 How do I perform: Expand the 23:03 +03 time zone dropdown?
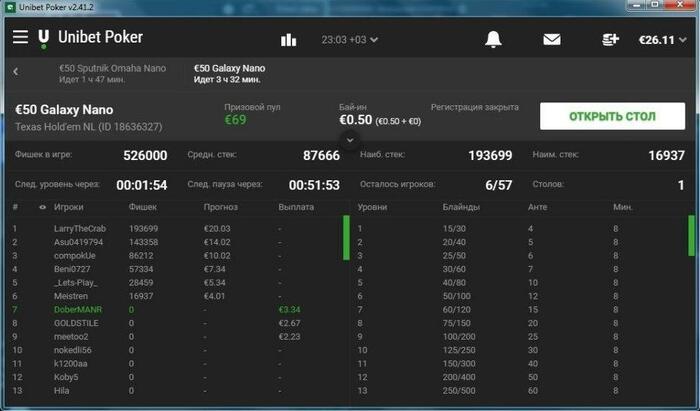[350, 40]
